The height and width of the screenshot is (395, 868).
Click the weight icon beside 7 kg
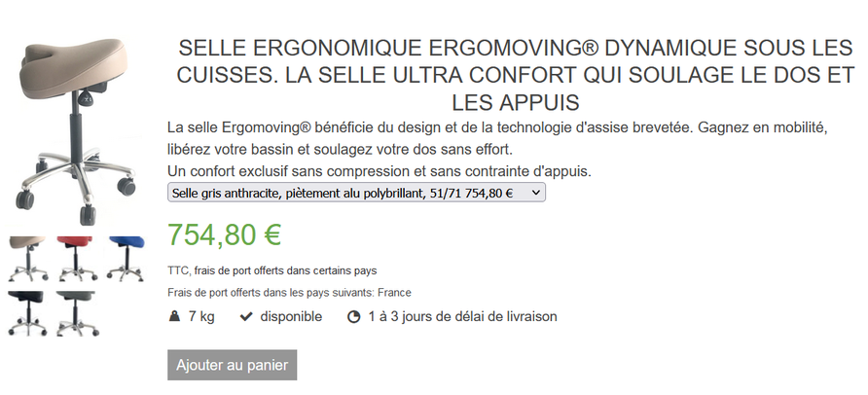(174, 316)
